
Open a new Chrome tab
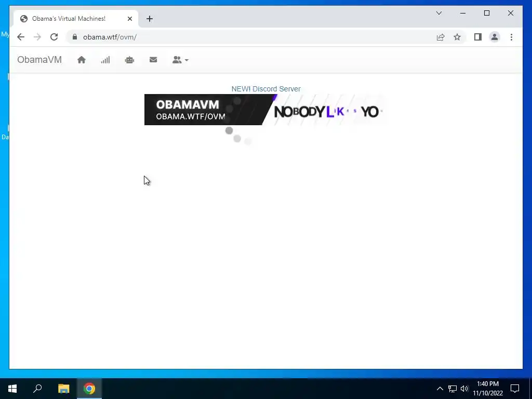pos(150,19)
